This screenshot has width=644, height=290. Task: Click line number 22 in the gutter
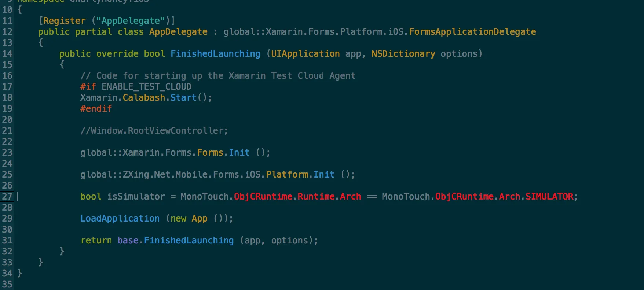point(7,142)
